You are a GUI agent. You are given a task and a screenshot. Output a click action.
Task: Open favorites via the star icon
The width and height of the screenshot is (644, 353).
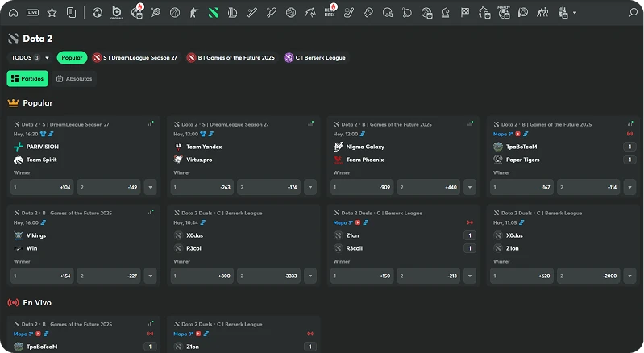pyautogui.click(x=52, y=12)
